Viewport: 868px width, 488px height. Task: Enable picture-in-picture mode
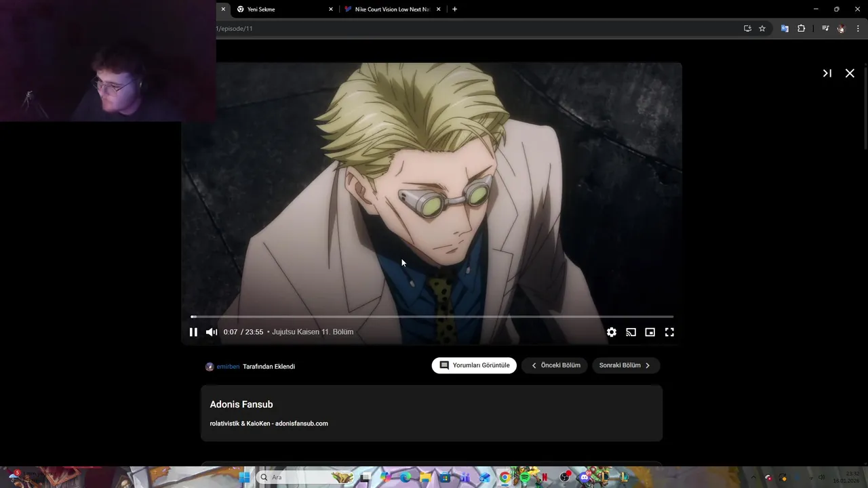click(650, 332)
